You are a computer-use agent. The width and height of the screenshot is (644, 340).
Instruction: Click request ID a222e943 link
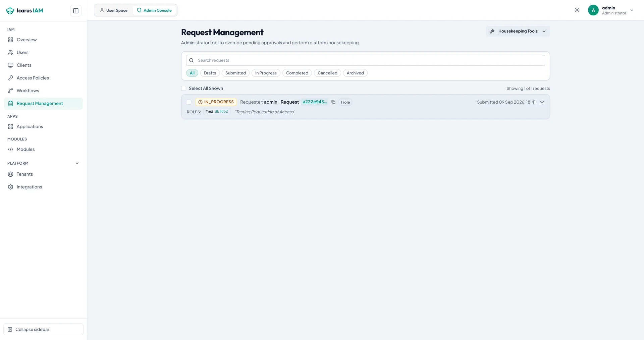pyautogui.click(x=315, y=102)
